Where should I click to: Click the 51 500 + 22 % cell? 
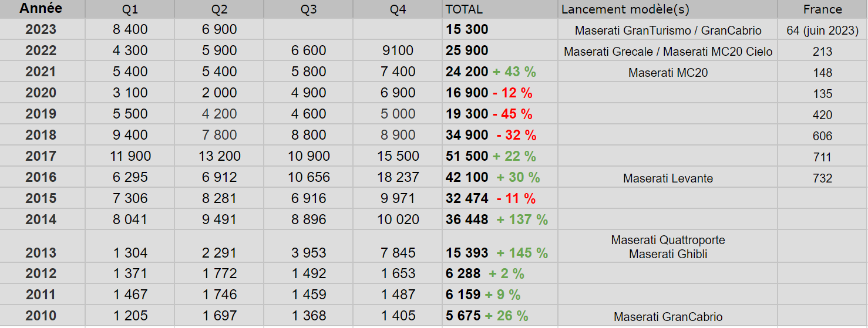pos(500,156)
